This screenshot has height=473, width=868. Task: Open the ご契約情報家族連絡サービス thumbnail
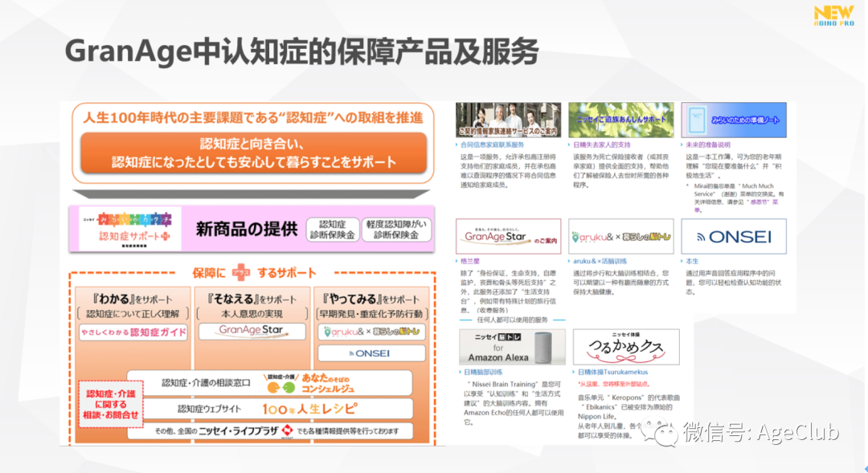[508, 120]
